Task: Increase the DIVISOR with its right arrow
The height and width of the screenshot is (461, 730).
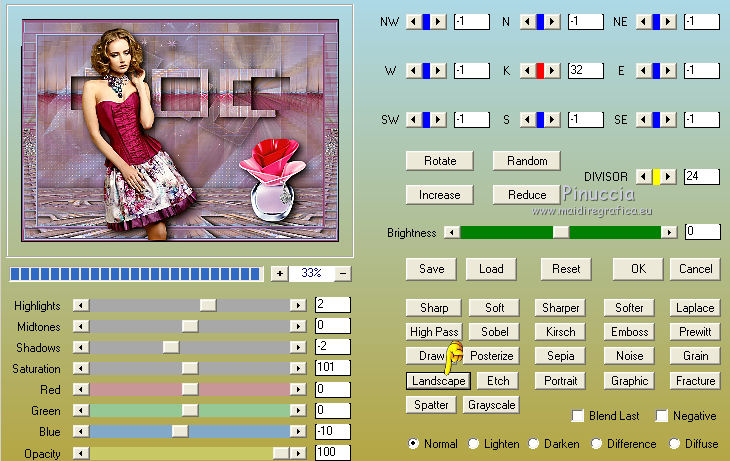Action: click(x=669, y=176)
